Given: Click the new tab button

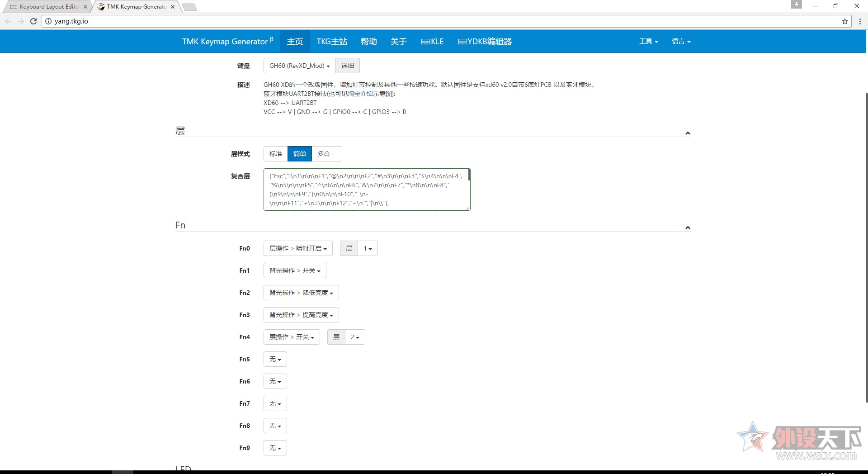Looking at the screenshot, I should [189, 7].
